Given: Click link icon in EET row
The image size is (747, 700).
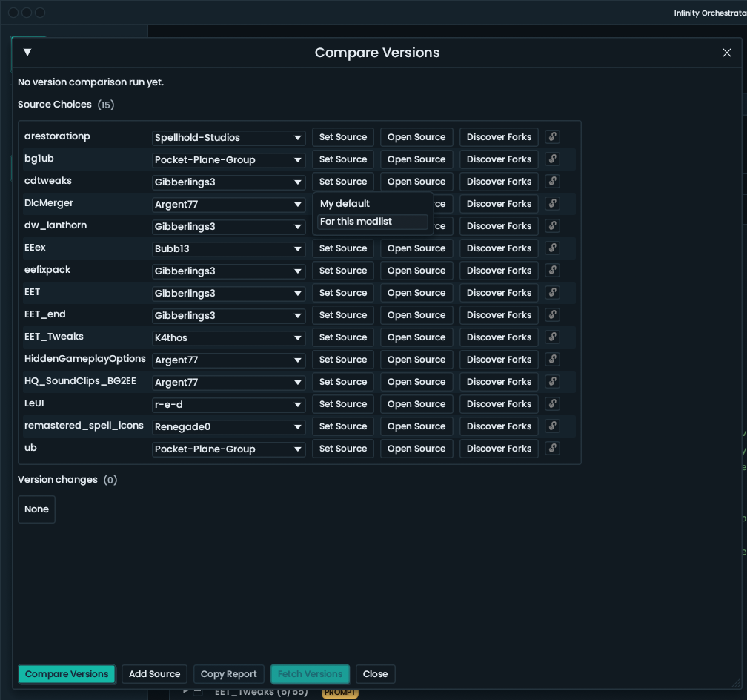Looking at the screenshot, I should (552, 293).
